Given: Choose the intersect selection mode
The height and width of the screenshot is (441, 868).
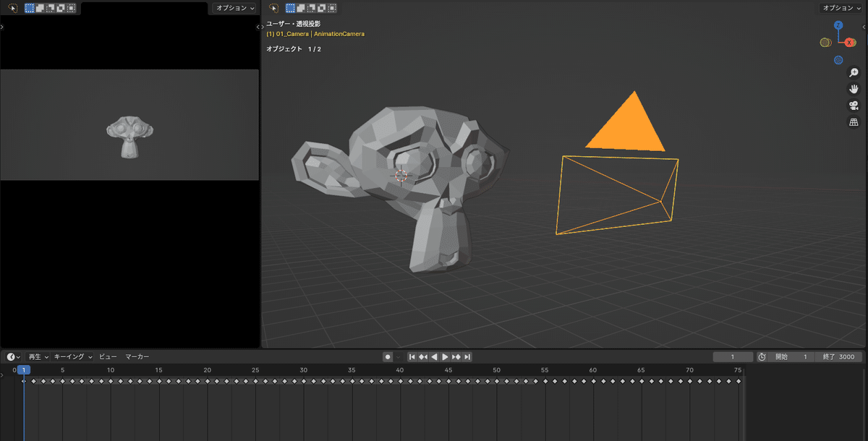Looking at the screenshot, I should point(332,7).
